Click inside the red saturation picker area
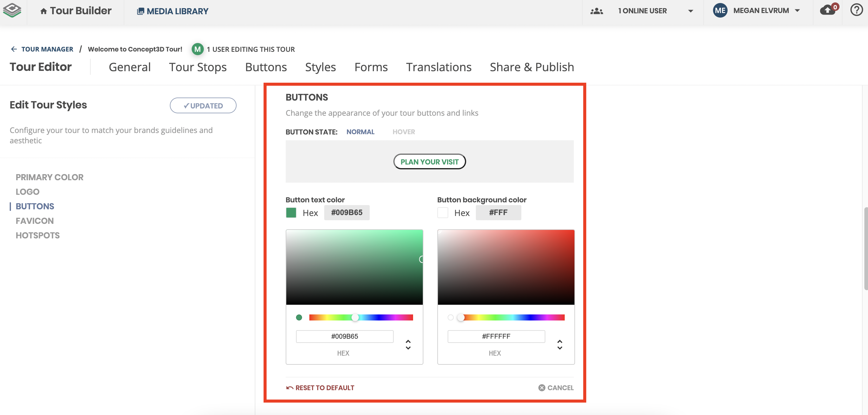 coord(506,267)
